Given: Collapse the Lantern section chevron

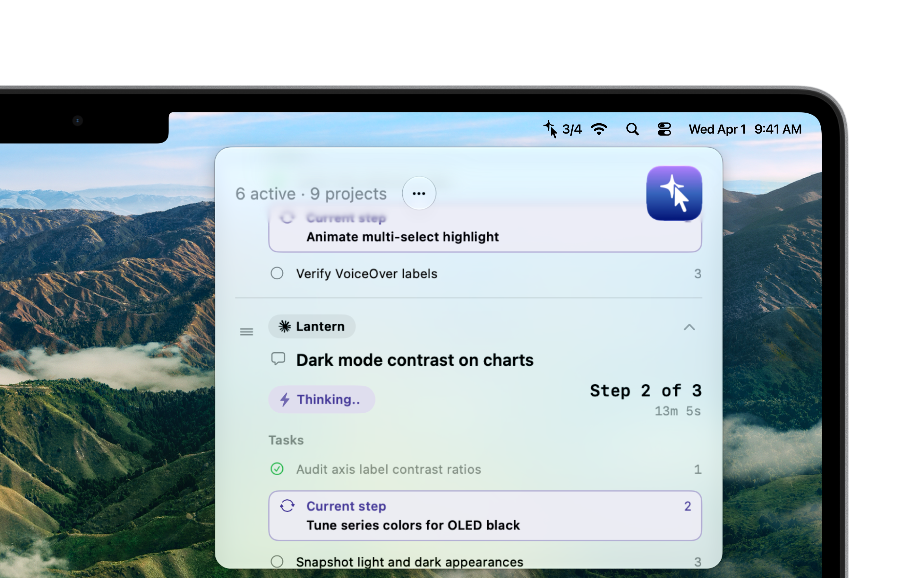Looking at the screenshot, I should point(689,327).
